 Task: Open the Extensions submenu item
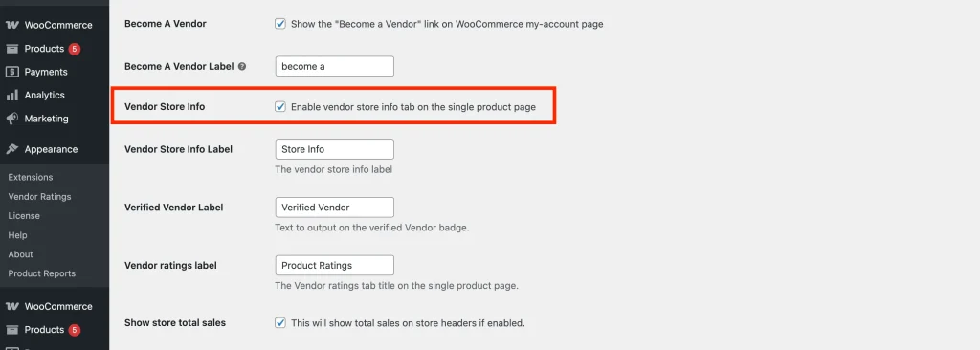tap(31, 178)
